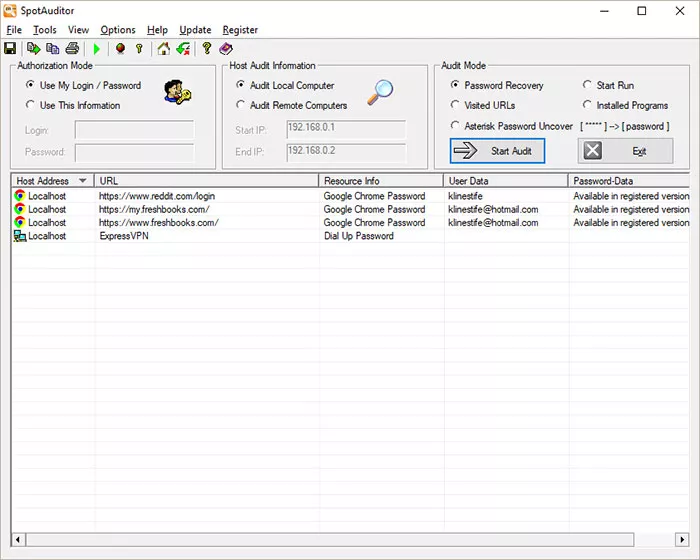Click the Start IP field
Screen dimensions: 700x560
pyautogui.click(x=346, y=129)
